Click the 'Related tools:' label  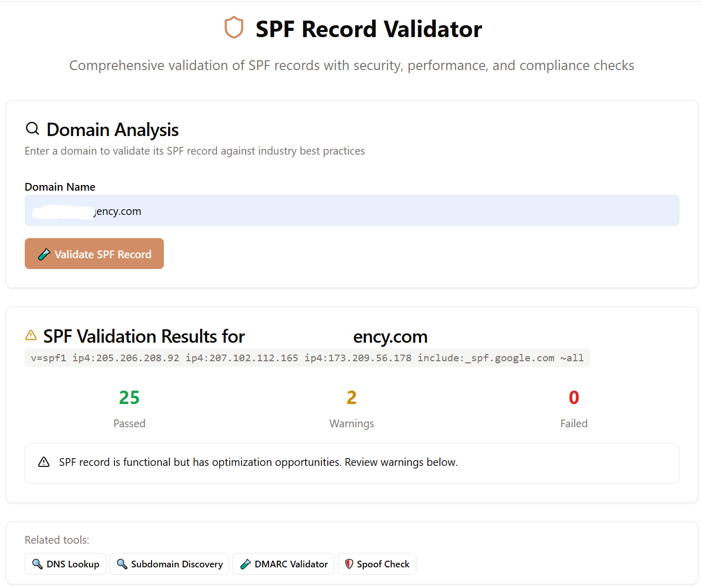(x=57, y=540)
